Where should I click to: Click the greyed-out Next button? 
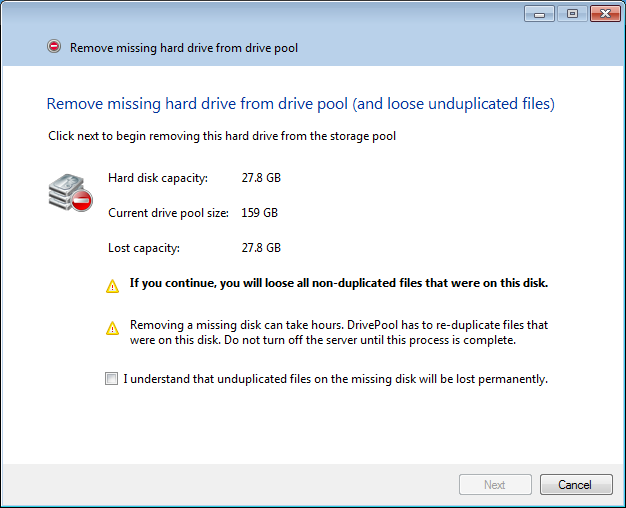click(x=495, y=485)
